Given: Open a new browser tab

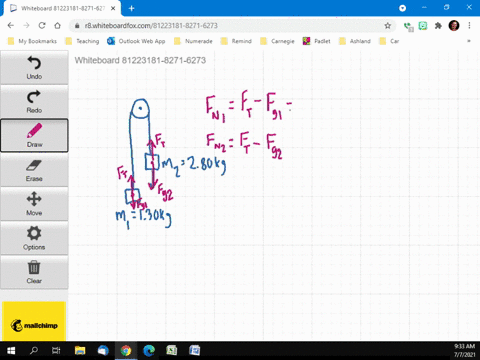Looking at the screenshot, I should (131, 8).
